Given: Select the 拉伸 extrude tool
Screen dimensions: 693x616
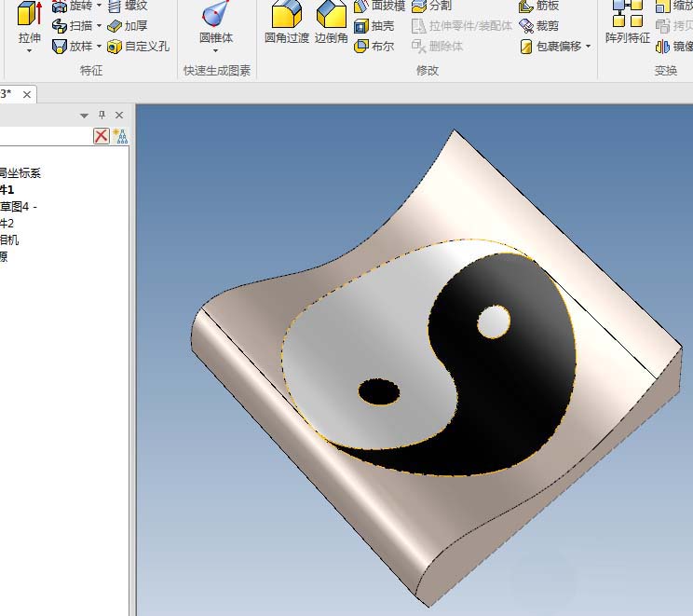Looking at the screenshot, I should pos(30,22).
